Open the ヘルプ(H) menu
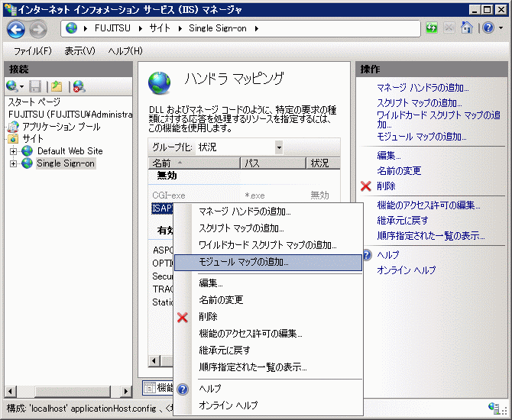 pos(125,51)
